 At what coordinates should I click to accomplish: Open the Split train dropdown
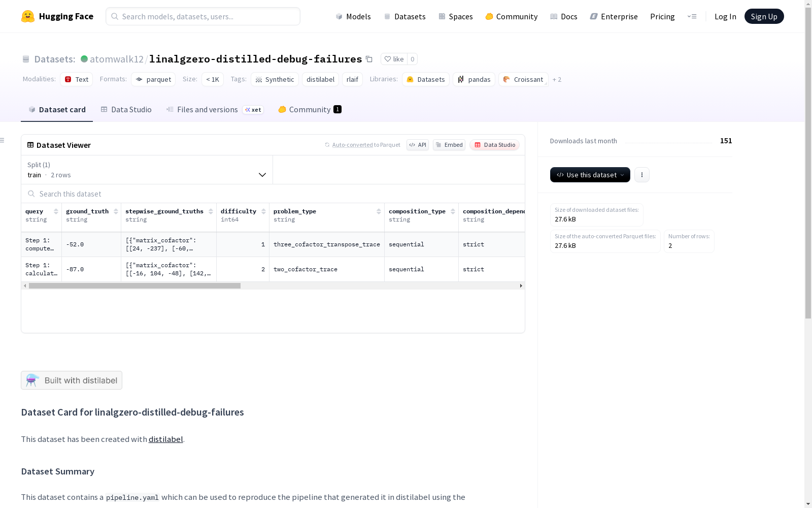147,170
